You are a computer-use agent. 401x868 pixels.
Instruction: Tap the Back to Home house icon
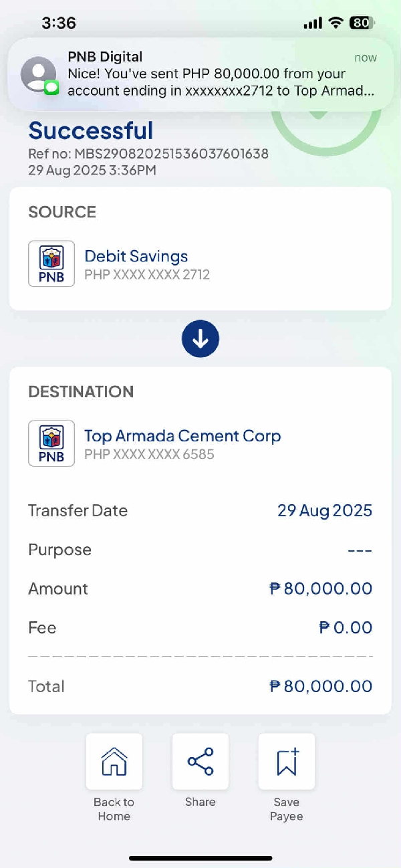114,762
